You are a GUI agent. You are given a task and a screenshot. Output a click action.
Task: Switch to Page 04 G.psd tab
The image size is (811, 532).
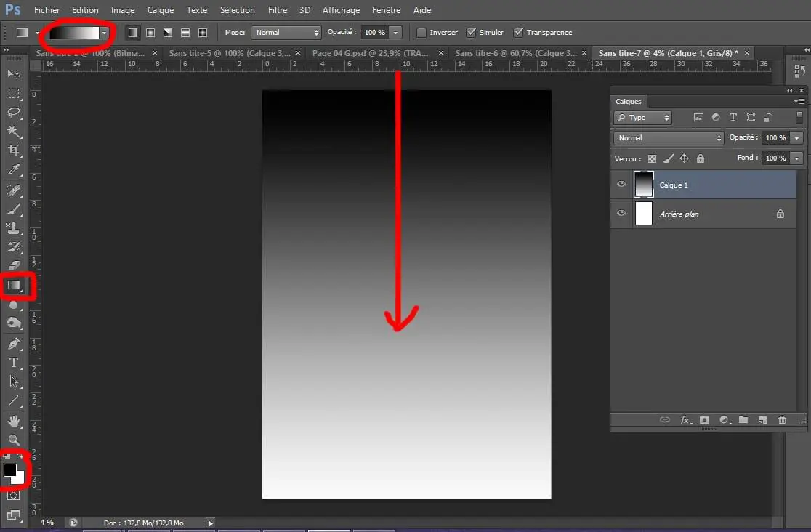click(371, 53)
